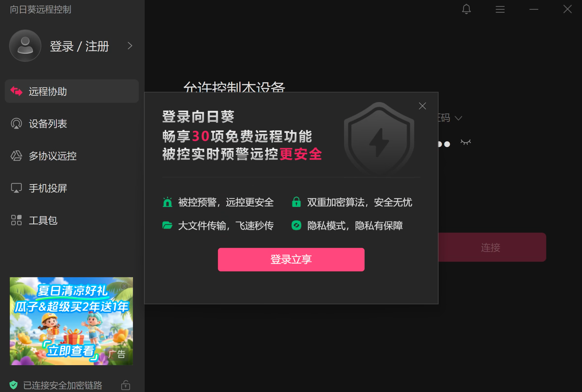Click the padlock toggle in the status bar
582x392 pixels.
point(125,385)
